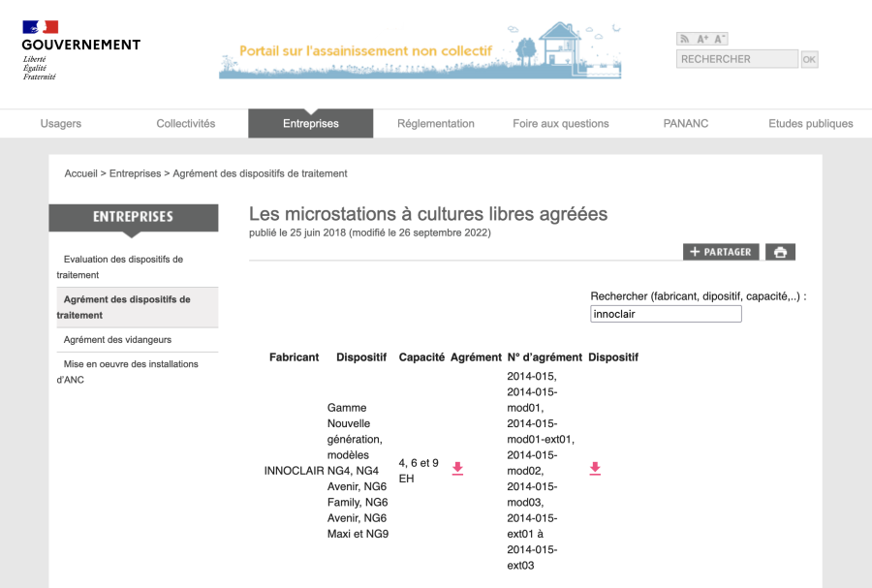Click the Gamme Nouvelle génération dispositif cell

(358, 471)
